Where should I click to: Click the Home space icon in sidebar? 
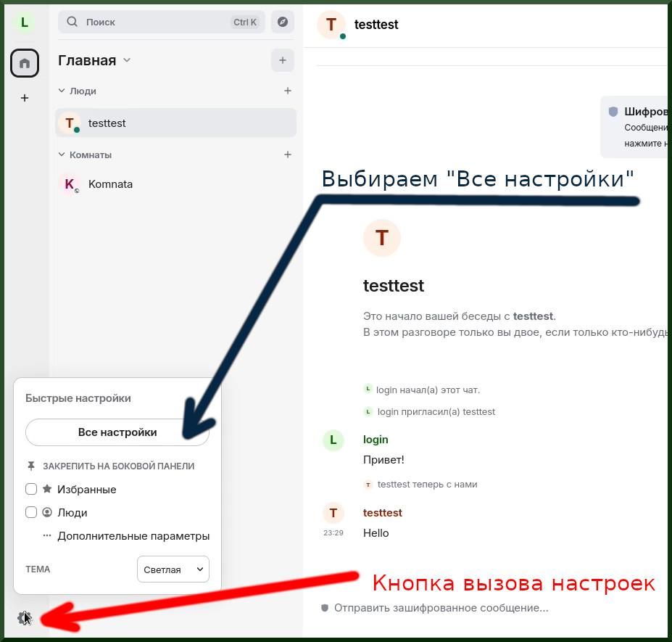click(25, 64)
